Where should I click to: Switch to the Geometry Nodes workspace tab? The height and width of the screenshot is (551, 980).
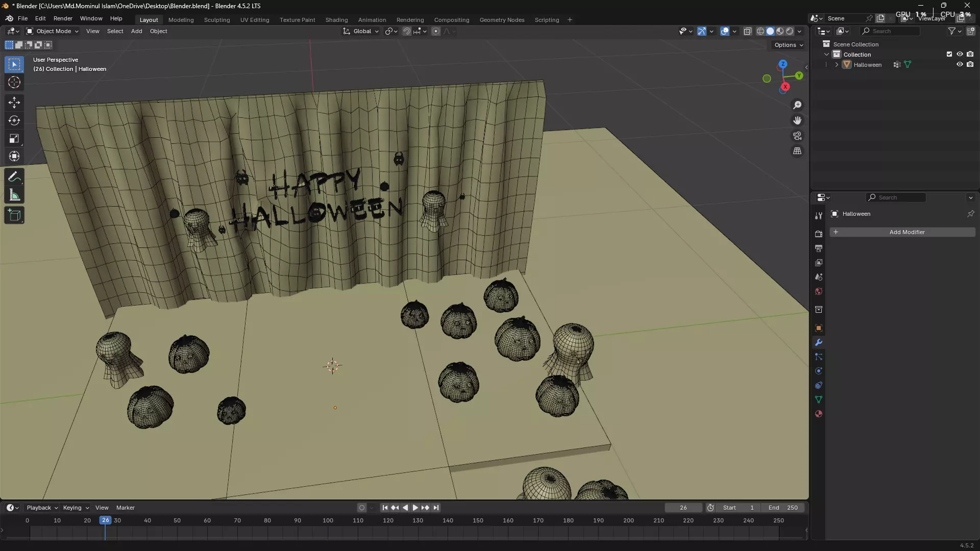pyautogui.click(x=502, y=20)
